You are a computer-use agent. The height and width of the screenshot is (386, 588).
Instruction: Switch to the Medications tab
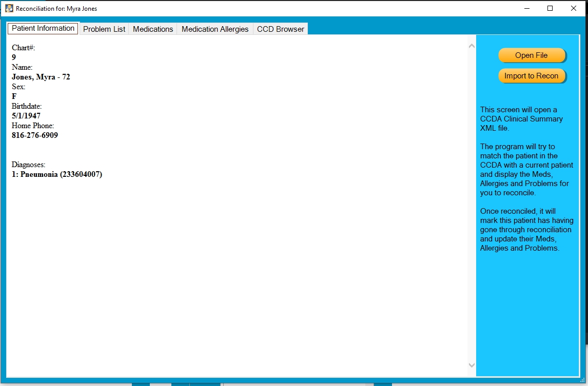[x=153, y=29]
